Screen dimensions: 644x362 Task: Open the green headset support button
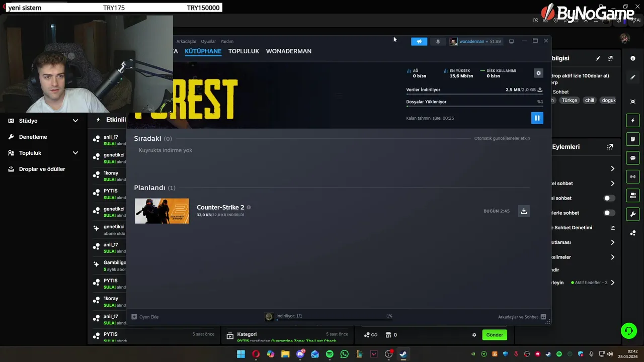[x=628, y=330]
